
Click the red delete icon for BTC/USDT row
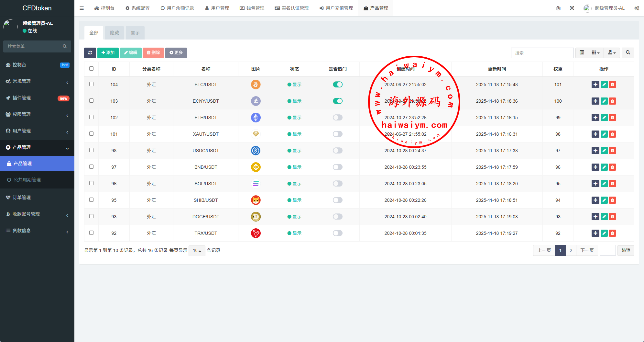612,85
